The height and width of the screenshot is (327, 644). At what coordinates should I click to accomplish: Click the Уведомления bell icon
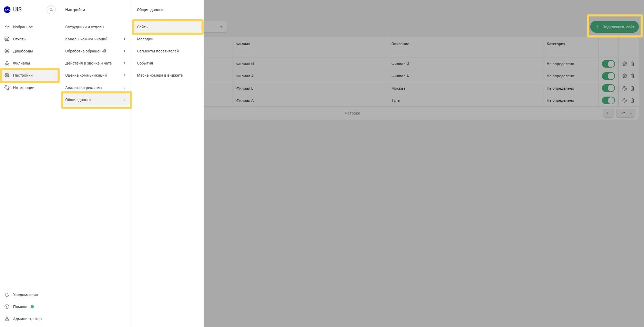[7, 295]
